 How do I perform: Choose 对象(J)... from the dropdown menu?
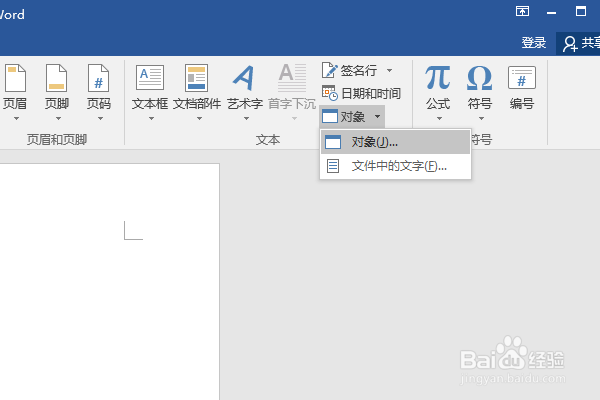point(395,142)
